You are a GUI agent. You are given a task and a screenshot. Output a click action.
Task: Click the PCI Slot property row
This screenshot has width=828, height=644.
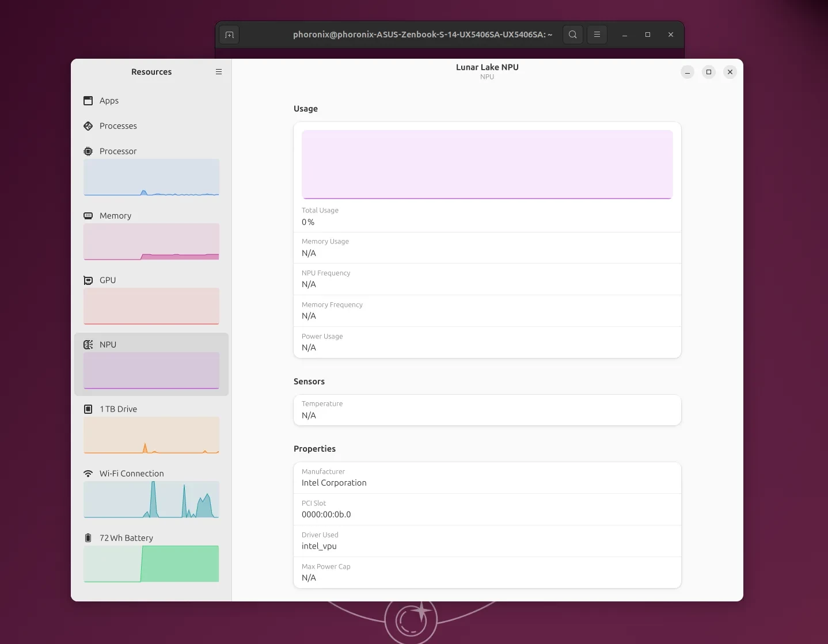(x=487, y=509)
